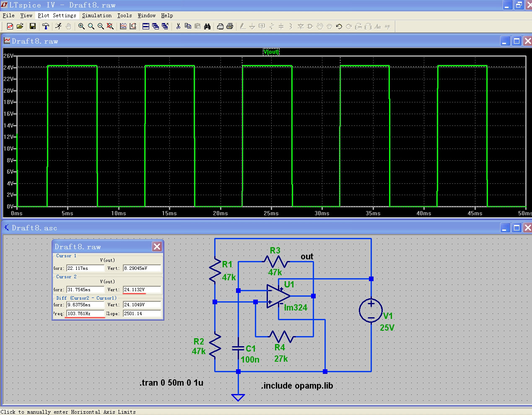Click the Tile Windows icon
The width and height of the screenshot is (532, 415).
coord(146,26)
